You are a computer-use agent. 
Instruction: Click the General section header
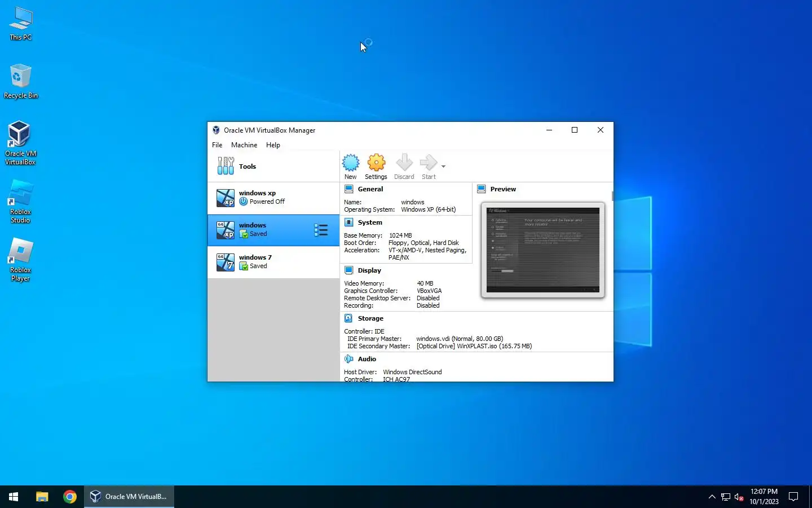coord(370,189)
